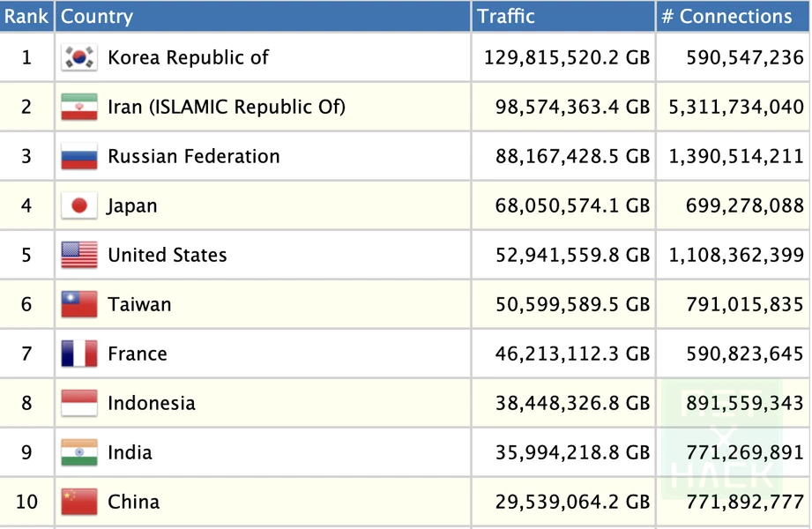Select the France flag icon
812x529 pixels.
click(78, 354)
